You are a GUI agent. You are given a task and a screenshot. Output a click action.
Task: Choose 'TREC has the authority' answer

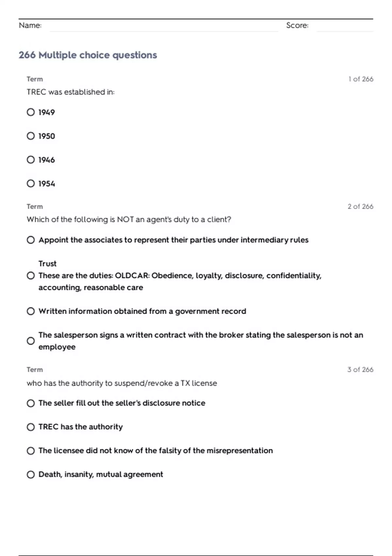coord(31,427)
